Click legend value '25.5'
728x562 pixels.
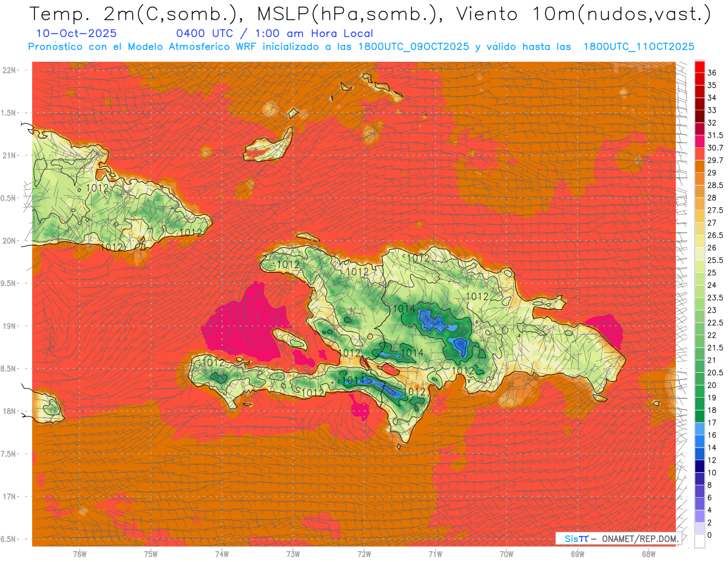tap(715, 260)
